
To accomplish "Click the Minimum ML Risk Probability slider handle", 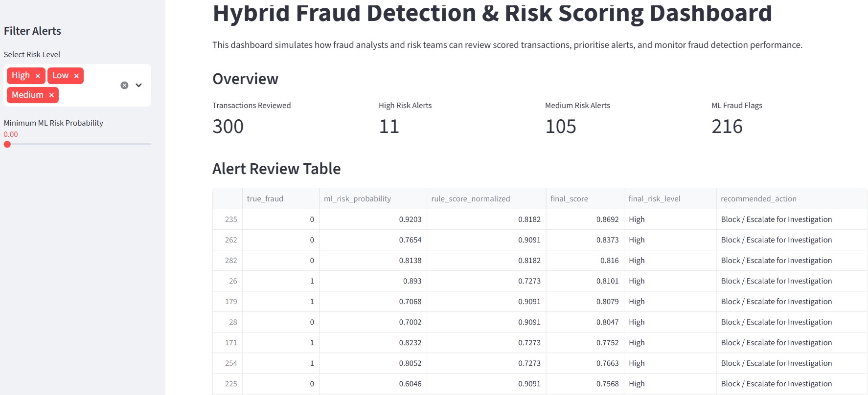I will pyautogui.click(x=7, y=144).
